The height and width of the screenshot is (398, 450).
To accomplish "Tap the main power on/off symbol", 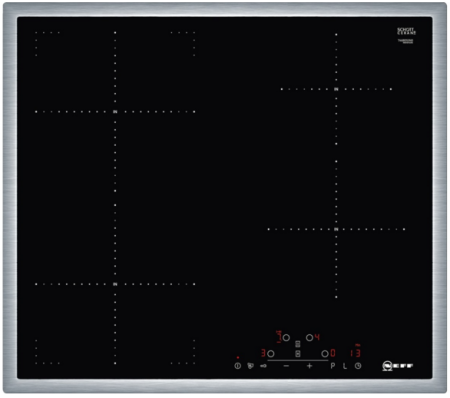I will tap(237, 366).
